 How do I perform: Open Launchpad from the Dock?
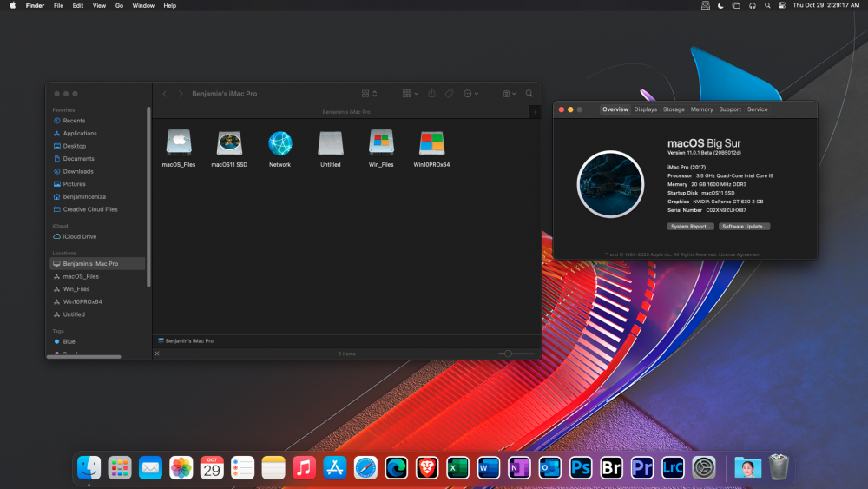point(120,468)
